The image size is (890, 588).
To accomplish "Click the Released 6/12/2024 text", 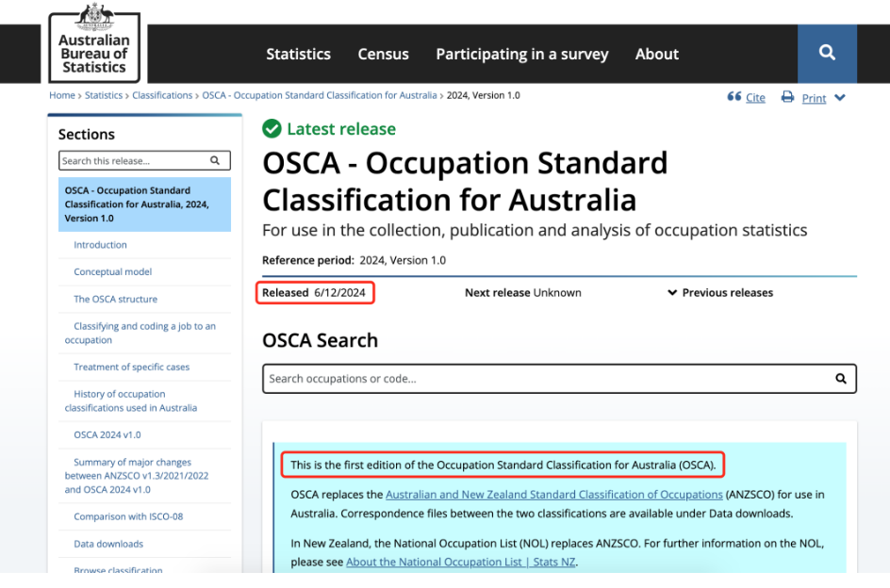I will point(314,293).
